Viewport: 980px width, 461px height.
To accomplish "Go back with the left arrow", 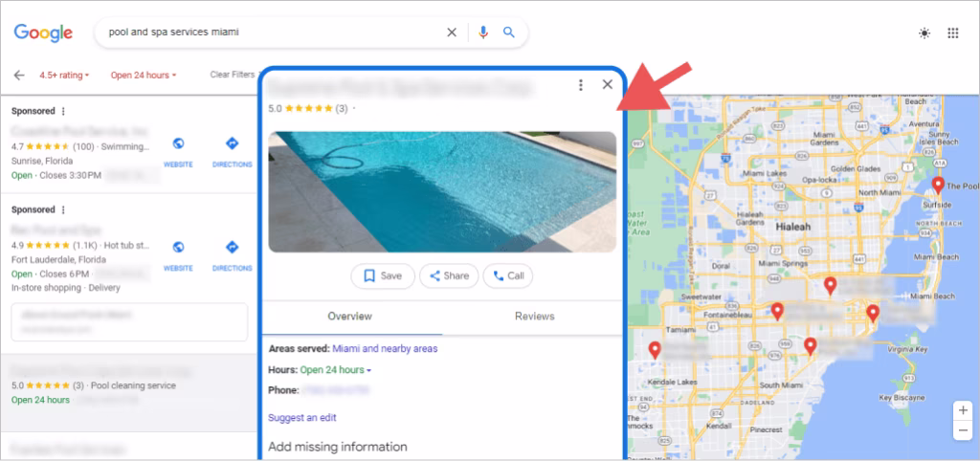I will click(x=19, y=75).
